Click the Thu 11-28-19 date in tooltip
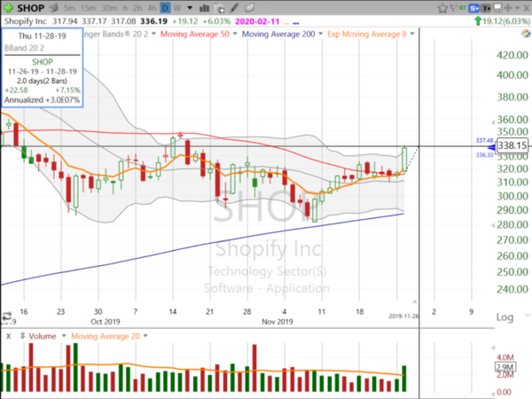 tap(42, 36)
